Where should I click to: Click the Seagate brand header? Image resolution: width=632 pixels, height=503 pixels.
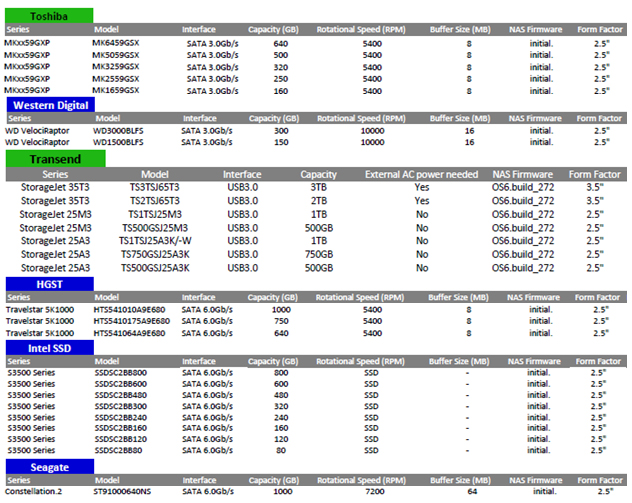[x=50, y=467]
